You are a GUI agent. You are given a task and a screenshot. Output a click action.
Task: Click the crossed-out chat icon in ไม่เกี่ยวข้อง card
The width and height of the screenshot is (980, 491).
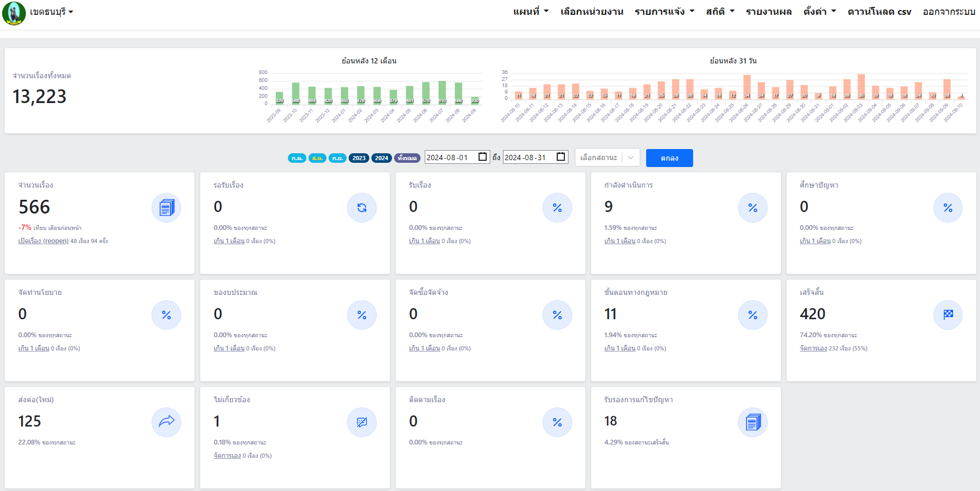tap(362, 422)
